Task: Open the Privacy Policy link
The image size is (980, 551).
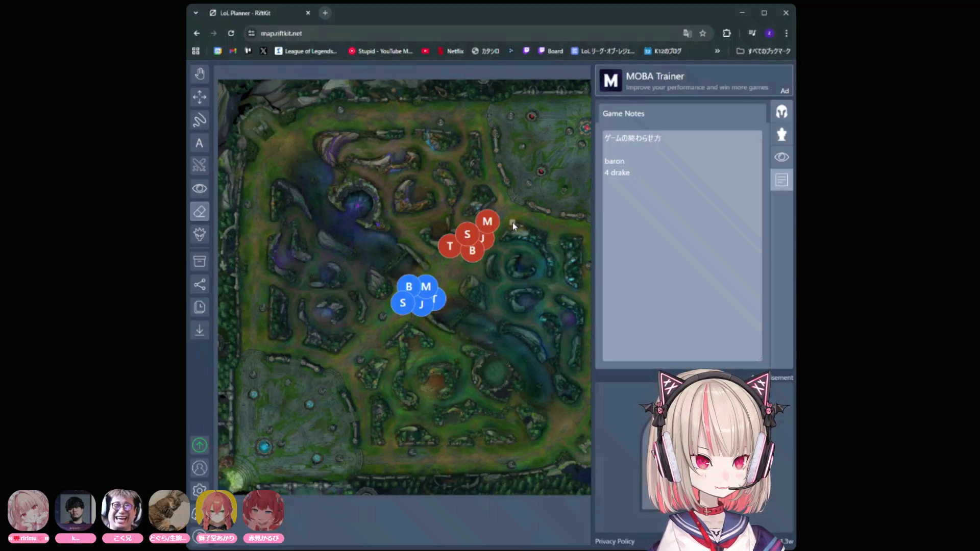Action: click(x=615, y=541)
